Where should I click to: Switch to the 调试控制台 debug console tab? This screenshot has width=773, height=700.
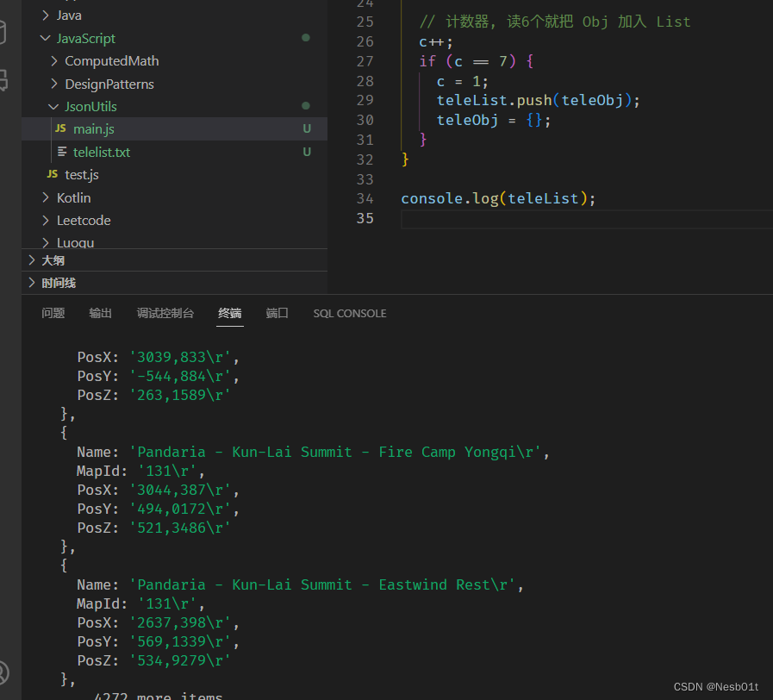tap(165, 313)
